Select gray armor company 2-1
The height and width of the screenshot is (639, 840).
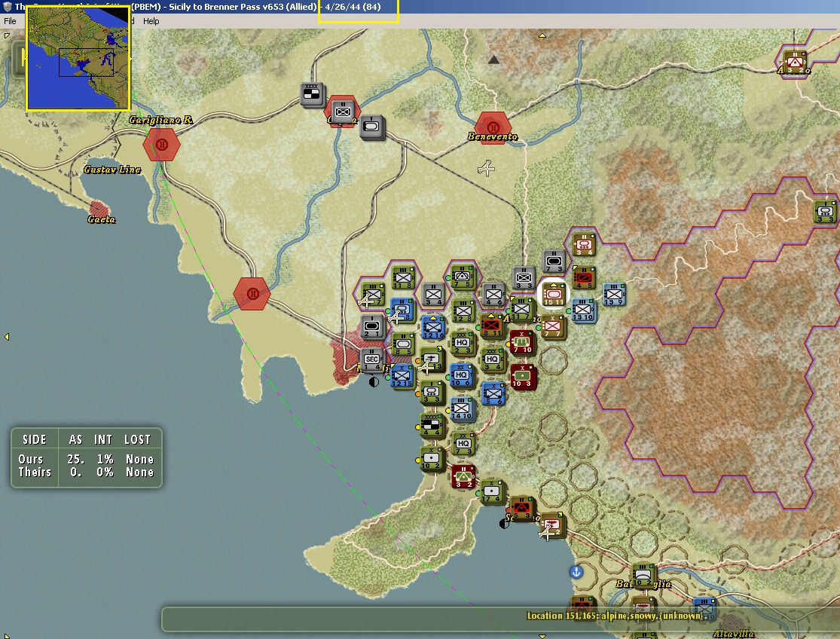point(372,326)
